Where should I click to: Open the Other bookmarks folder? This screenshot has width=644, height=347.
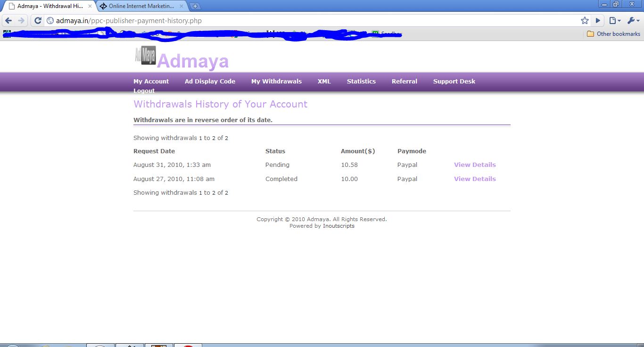pos(613,34)
